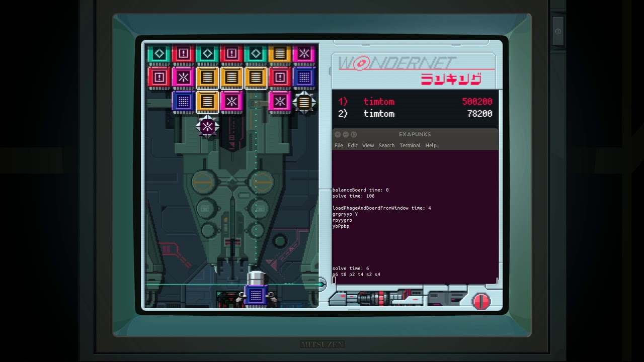Click the 'solve time: 6' line
644x362 pixels.
(351, 268)
